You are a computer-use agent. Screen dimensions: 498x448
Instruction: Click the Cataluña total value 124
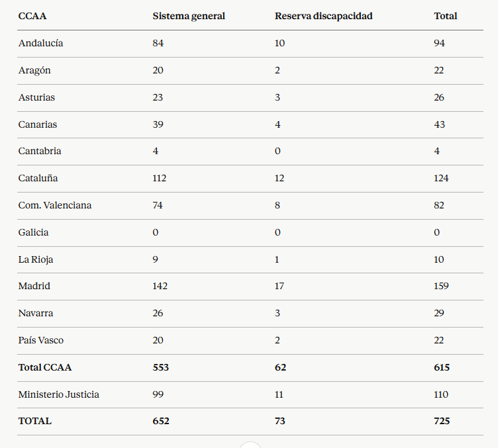(441, 178)
